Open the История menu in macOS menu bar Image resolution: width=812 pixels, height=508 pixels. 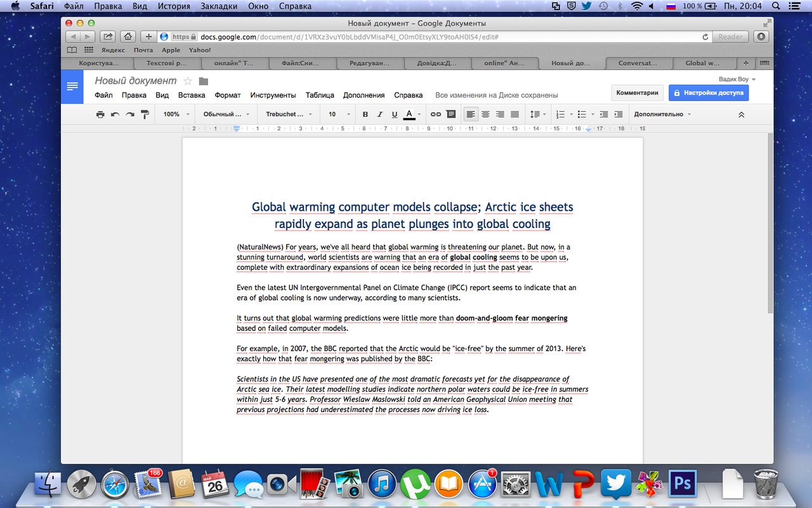tap(175, 6)
